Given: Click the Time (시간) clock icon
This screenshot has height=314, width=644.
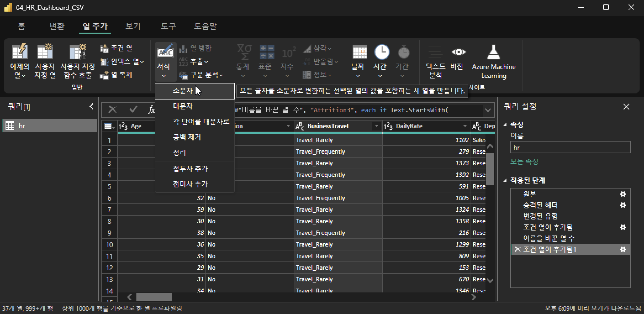Looking at the screenshot, I should point(382,52).
